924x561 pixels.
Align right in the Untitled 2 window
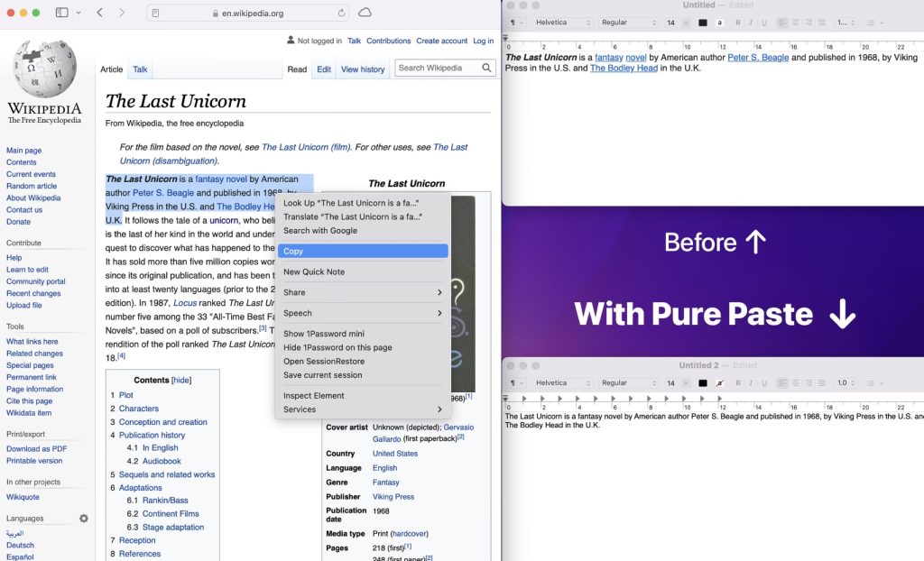click(x=808, y=383)
